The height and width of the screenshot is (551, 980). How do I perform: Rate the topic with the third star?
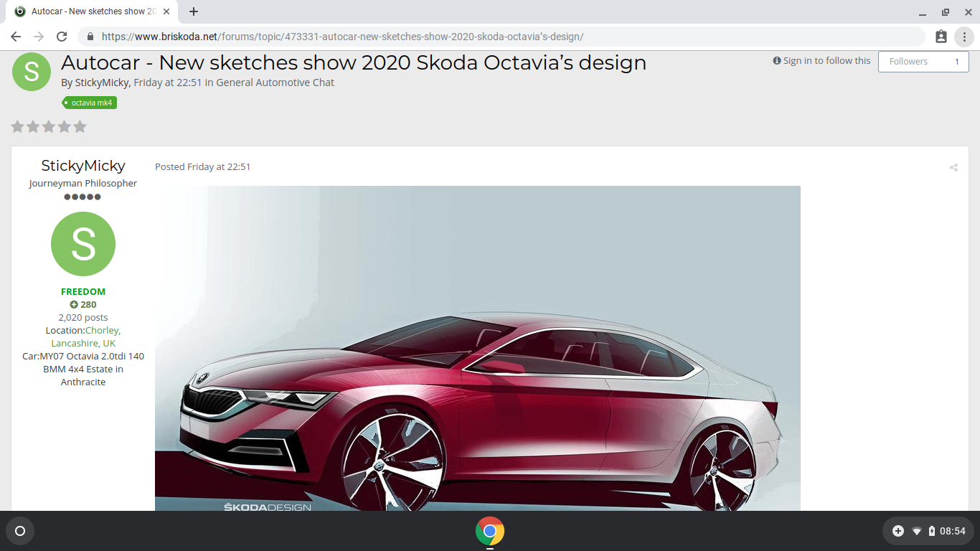click(x=49, y=127)
